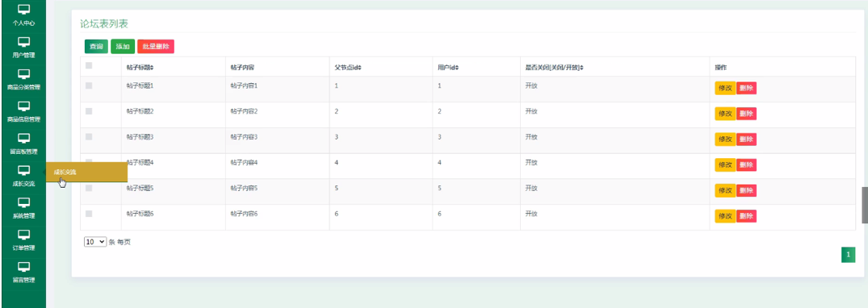Click the 订单管理 sidebar label

[x=23, y=248]
